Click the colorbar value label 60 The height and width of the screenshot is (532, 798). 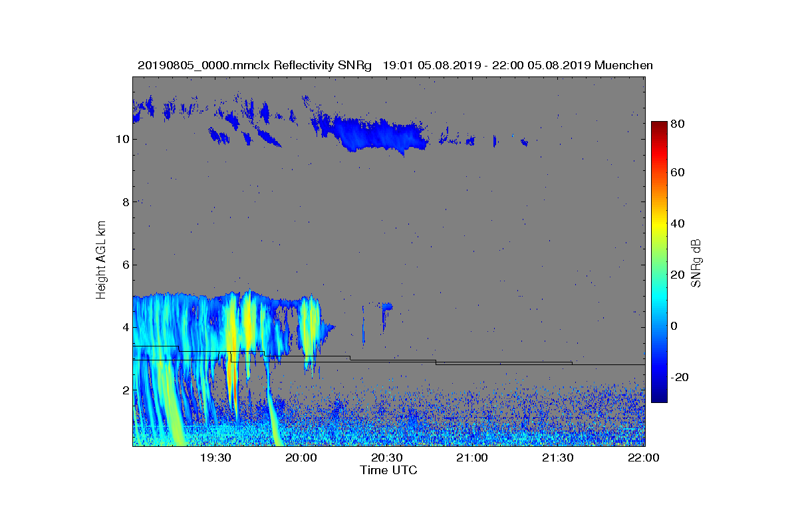coord(678,172)
